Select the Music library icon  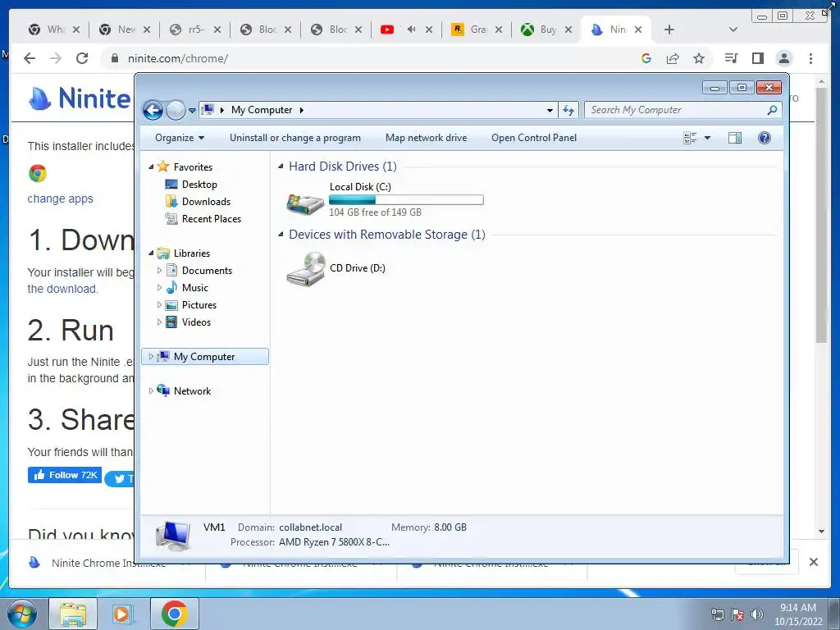[171, 288]
